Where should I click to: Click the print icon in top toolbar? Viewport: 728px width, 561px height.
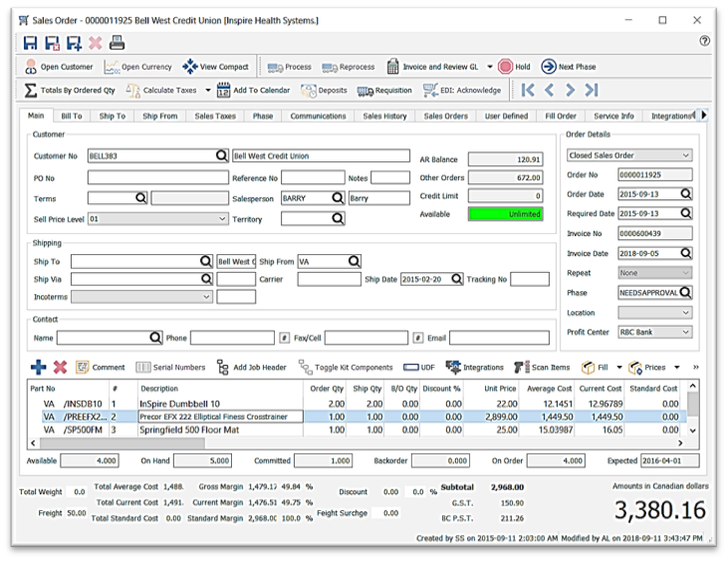[x=117, y=42]
